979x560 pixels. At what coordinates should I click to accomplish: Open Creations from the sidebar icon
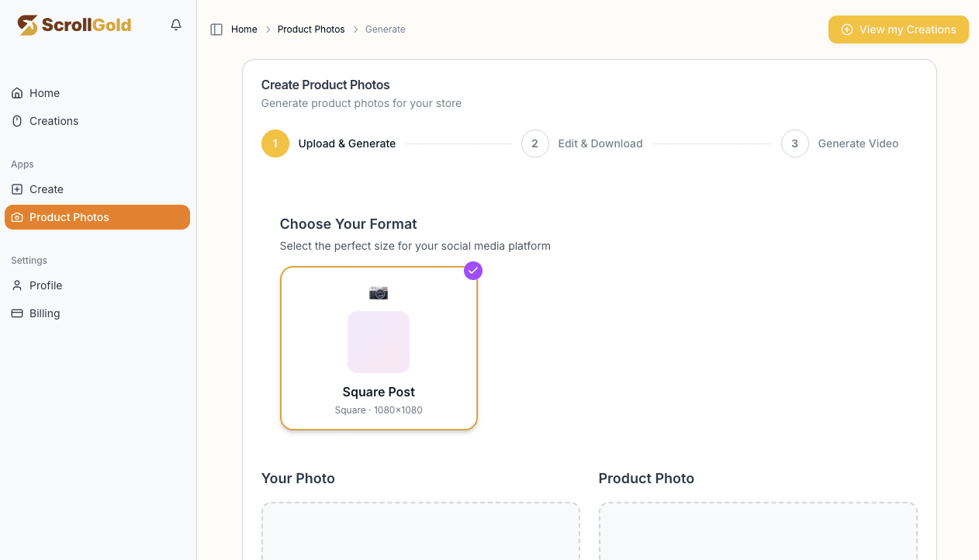click(x=16, y=120)
